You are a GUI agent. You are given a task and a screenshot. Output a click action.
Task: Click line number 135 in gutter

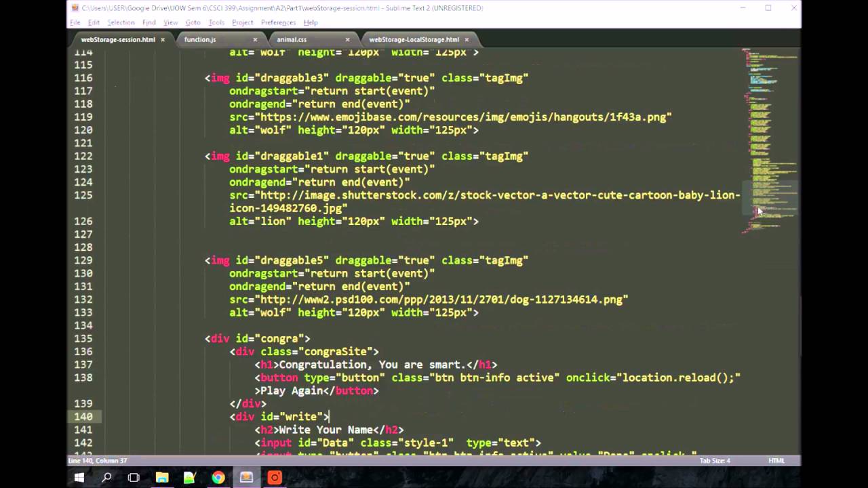pos(83,338)
